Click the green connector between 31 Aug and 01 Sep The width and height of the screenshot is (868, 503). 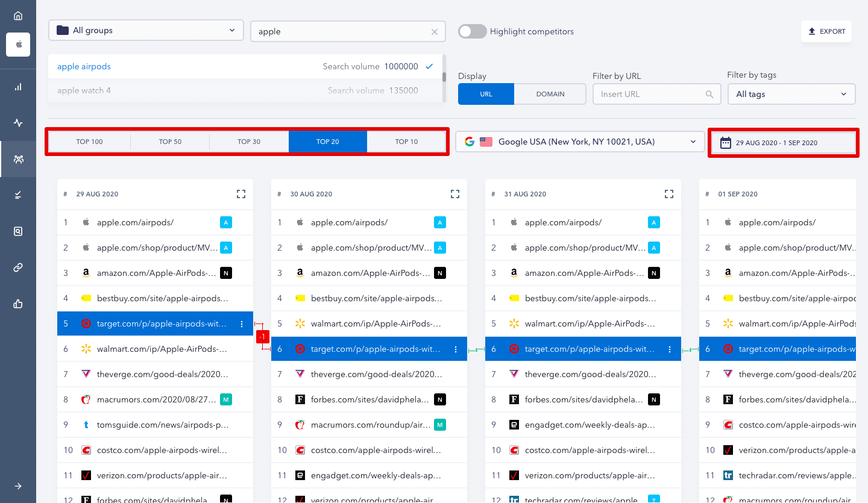coord(690,349)
